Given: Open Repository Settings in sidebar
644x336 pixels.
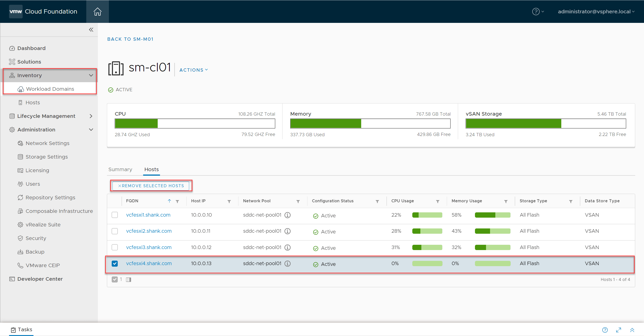Looking at the screenshot, I should pos(50,198).
